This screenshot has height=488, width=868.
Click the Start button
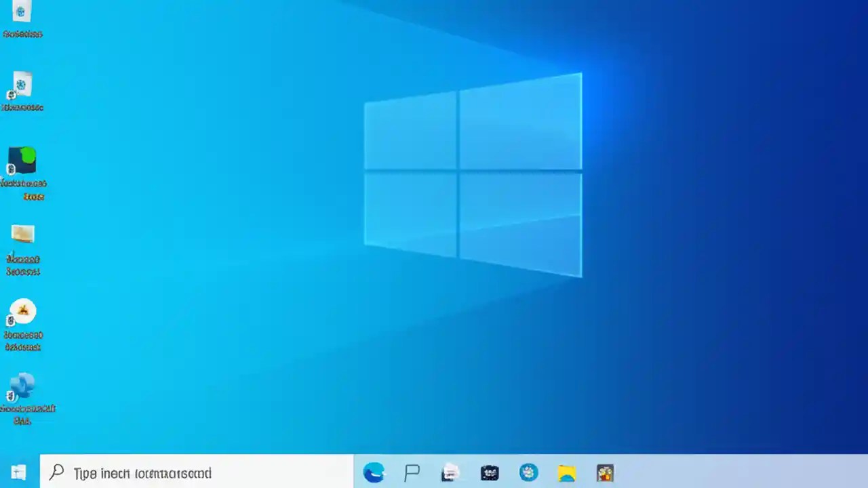coord(17,472)
